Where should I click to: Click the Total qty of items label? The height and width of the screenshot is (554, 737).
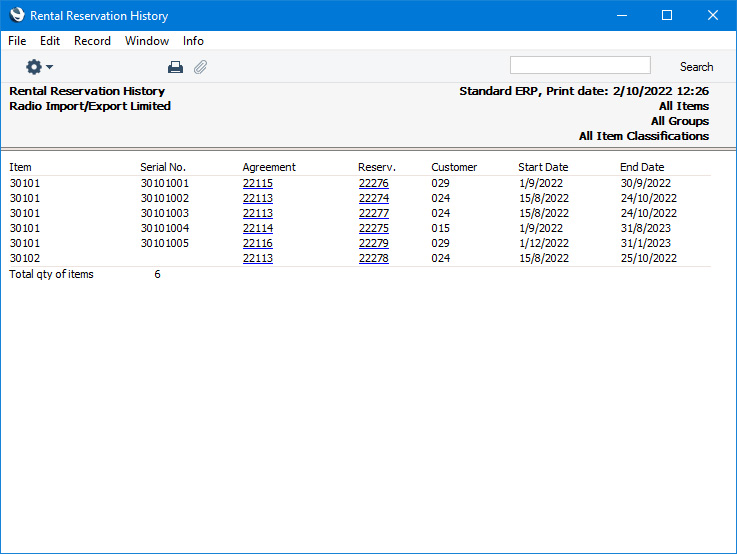tap(51, 274)
